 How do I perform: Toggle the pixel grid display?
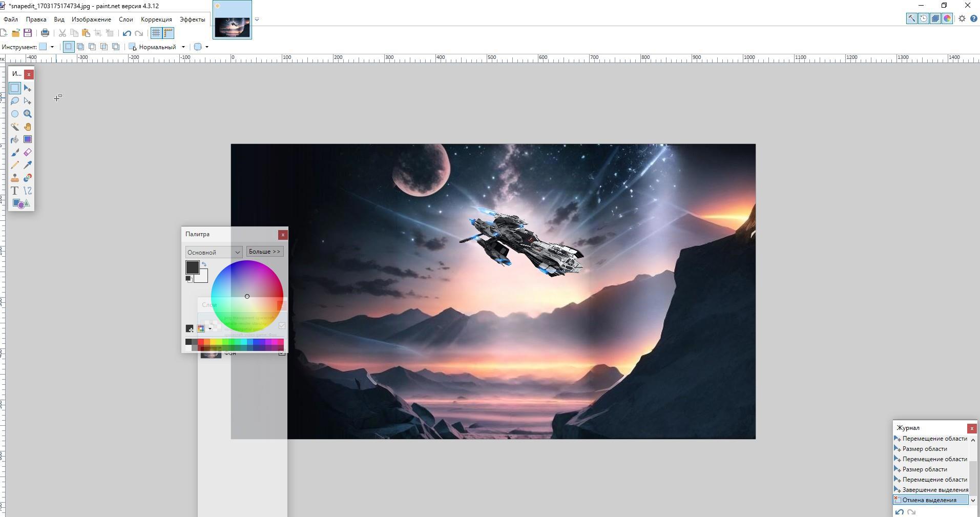(x=156, y=33)
